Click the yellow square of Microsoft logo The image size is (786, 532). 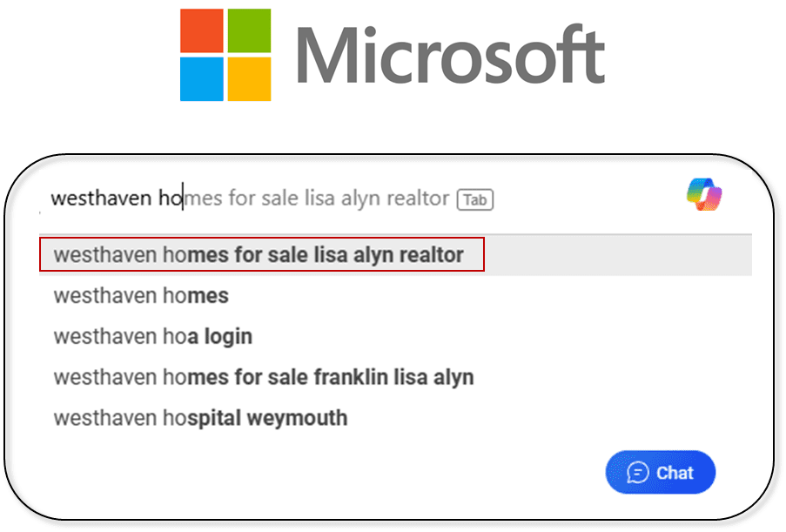click(x=249, y=78)
